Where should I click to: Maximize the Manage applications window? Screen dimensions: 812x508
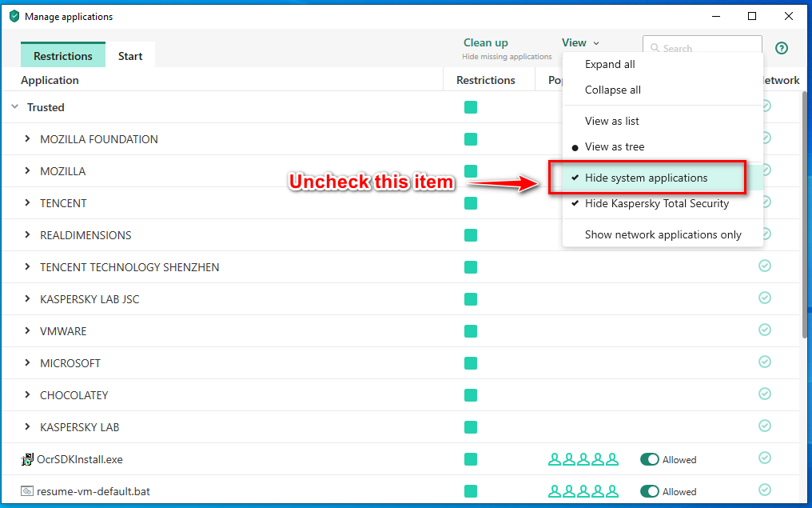752,17
